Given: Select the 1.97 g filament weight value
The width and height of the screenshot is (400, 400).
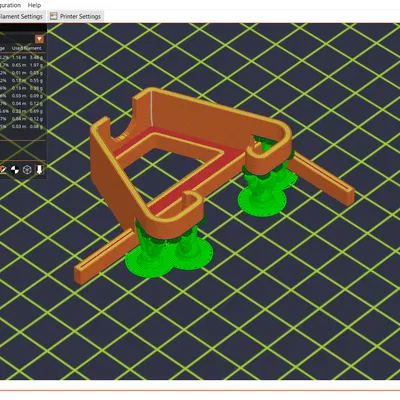Looking at the screenshot, I should click(36, 65).
